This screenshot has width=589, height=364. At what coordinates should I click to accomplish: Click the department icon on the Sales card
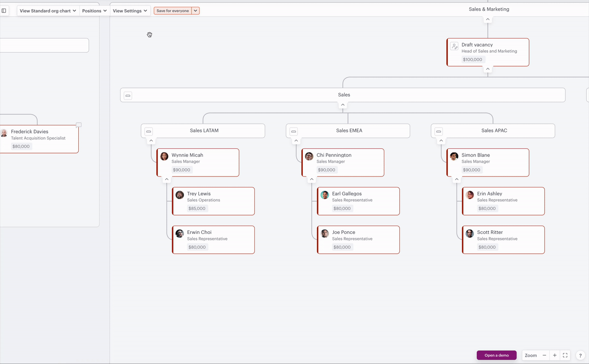[x=127, y=95]
